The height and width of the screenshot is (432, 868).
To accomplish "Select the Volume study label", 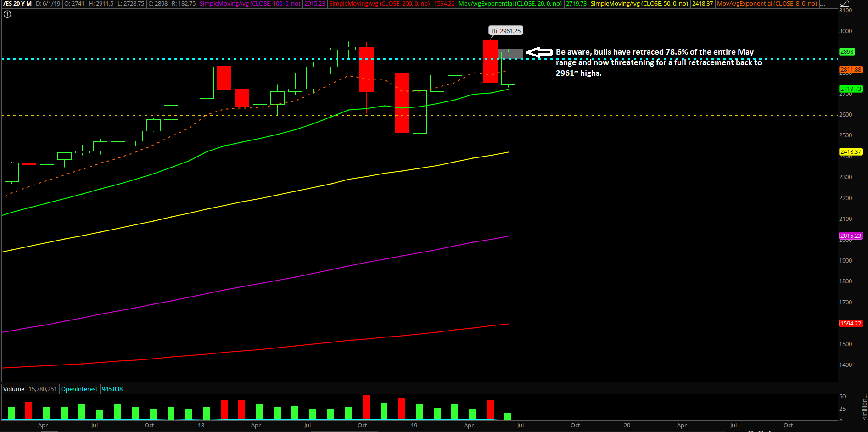I will tap(14, 389).
